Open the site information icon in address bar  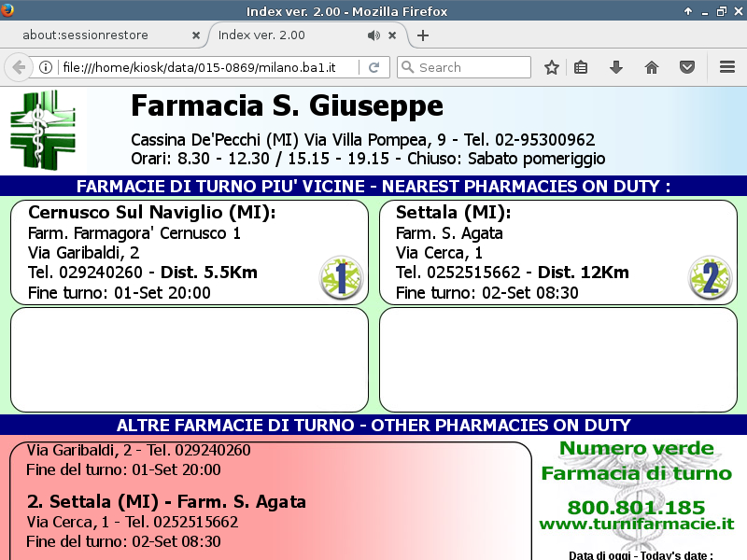coord(45,67)
